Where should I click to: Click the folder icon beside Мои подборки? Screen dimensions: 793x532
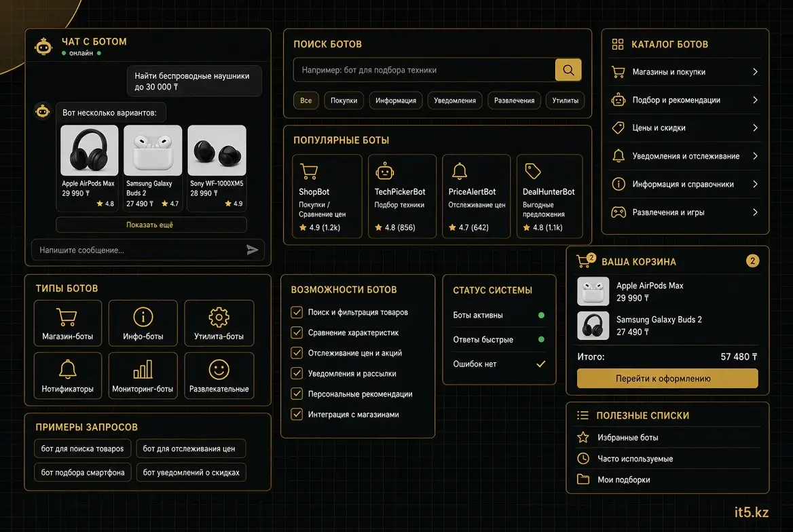coord(583,479)
